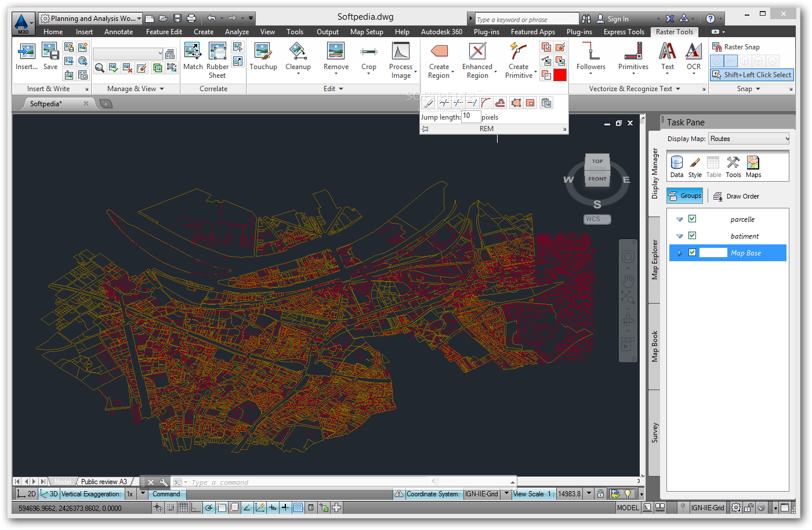Uncheck the parcelle layer checkbox
Screen dimensions: 812x530
point(692,219)
